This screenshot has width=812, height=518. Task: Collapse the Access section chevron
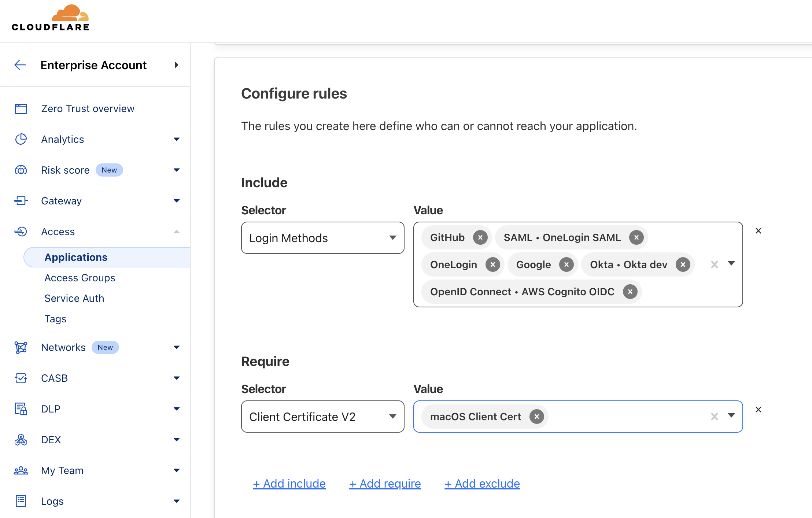tap(177, 232)
